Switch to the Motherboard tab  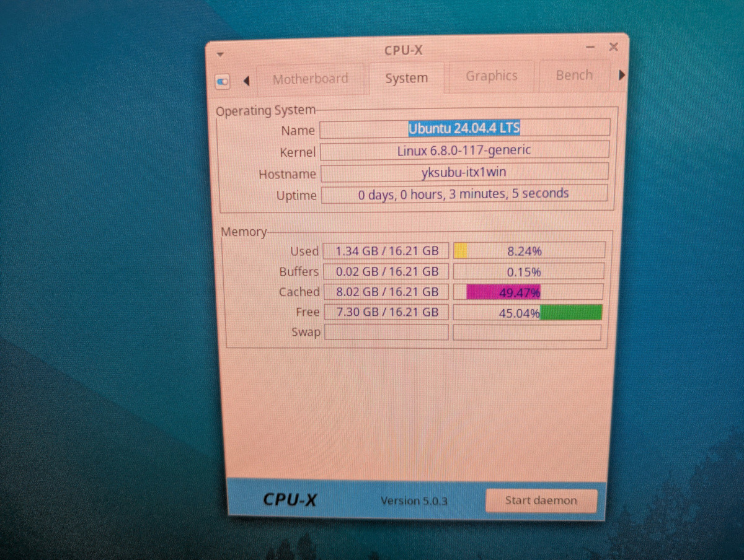coord(310,79)
